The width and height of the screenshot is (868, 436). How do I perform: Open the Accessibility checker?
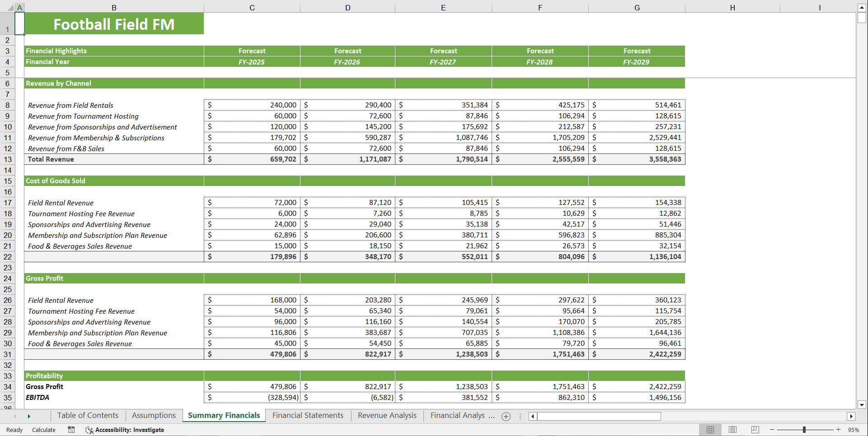125,430
